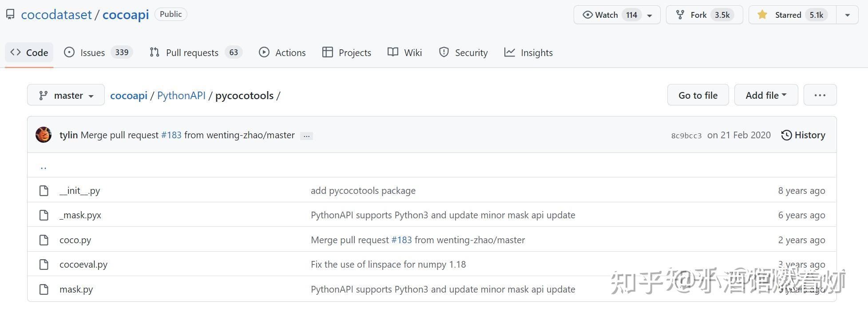Click the Watch eye icon button
The image size is (868, 317).
[588, 15]
